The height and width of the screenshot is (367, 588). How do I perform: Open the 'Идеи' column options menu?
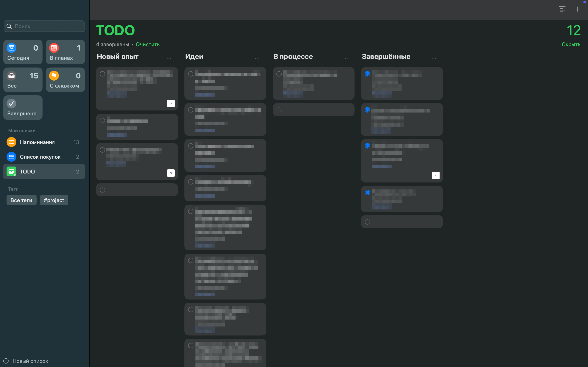point(257,58)
